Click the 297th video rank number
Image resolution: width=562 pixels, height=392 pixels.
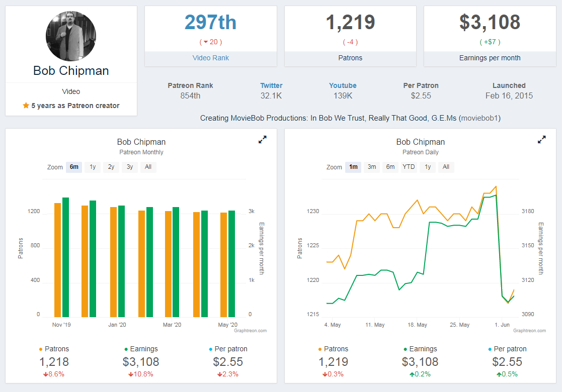211,22
